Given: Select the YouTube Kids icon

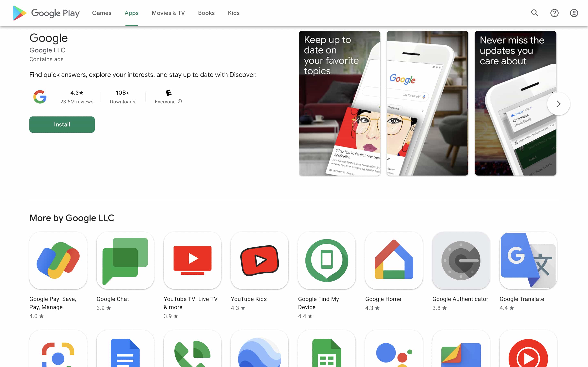Looking at the screenshot, I should pyautogui.click(x=259, y=260).
